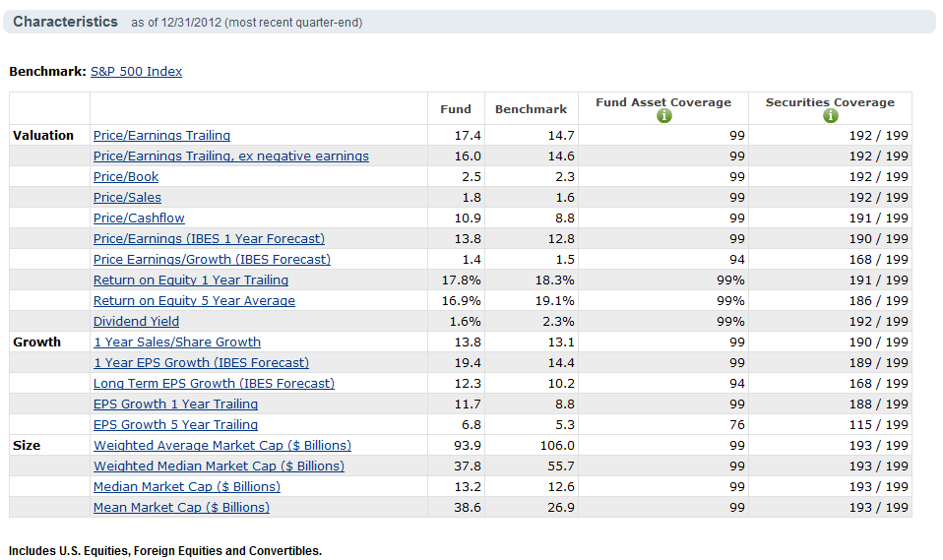Open Long Term EPS Growth (IBES Forecast)

[x=214, y=384]
